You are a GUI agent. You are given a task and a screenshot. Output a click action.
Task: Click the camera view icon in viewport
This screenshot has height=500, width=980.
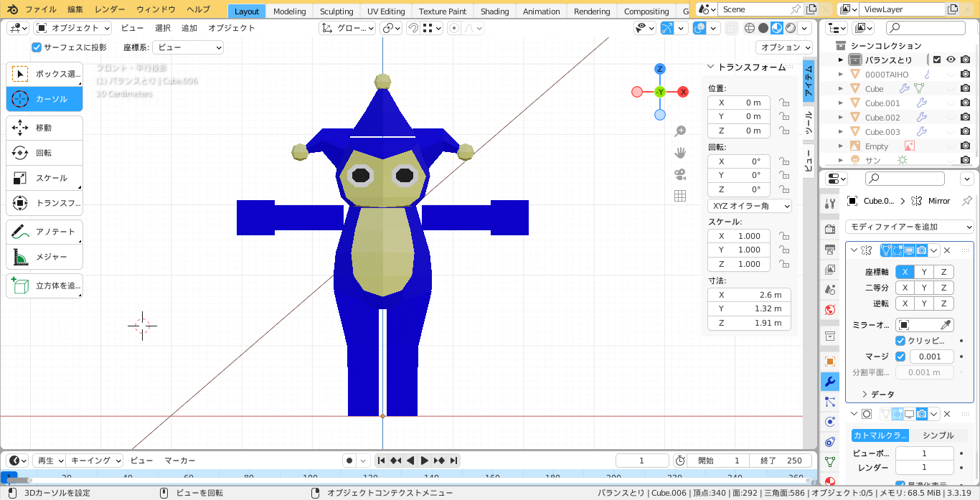[x=680, y=174]
